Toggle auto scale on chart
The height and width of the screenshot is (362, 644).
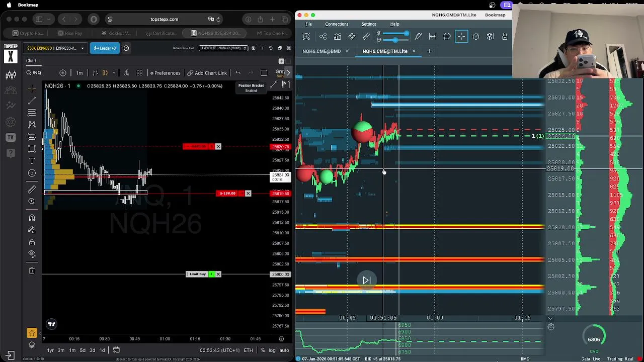click(x=284, y=350)
